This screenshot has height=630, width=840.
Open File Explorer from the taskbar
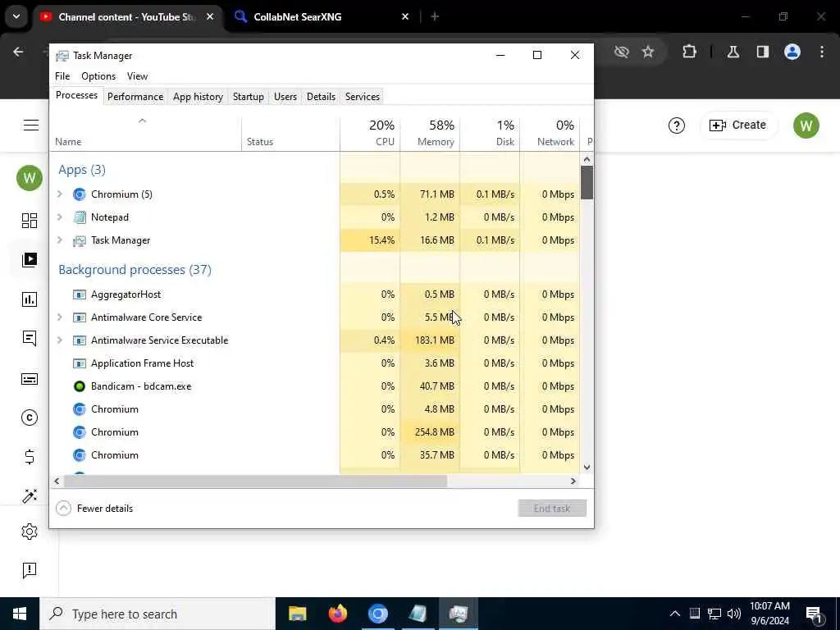coord(297,614)
